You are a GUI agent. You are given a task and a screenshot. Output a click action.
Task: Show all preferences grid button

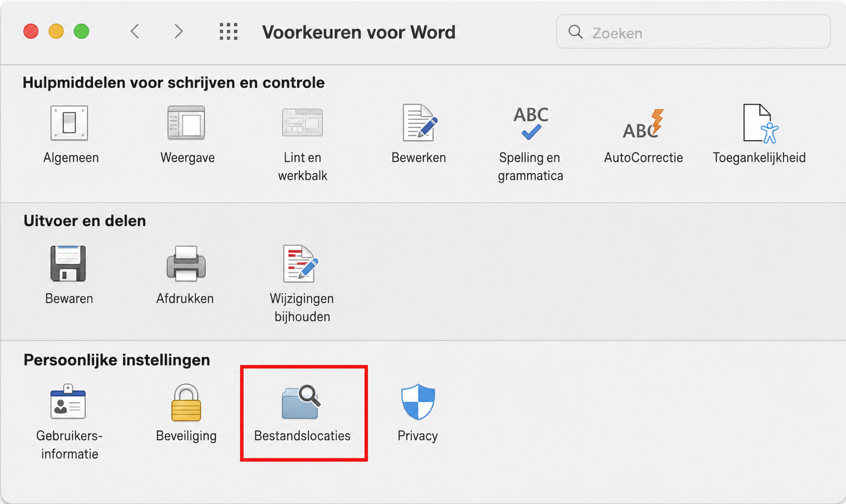[x=229, y=32]
